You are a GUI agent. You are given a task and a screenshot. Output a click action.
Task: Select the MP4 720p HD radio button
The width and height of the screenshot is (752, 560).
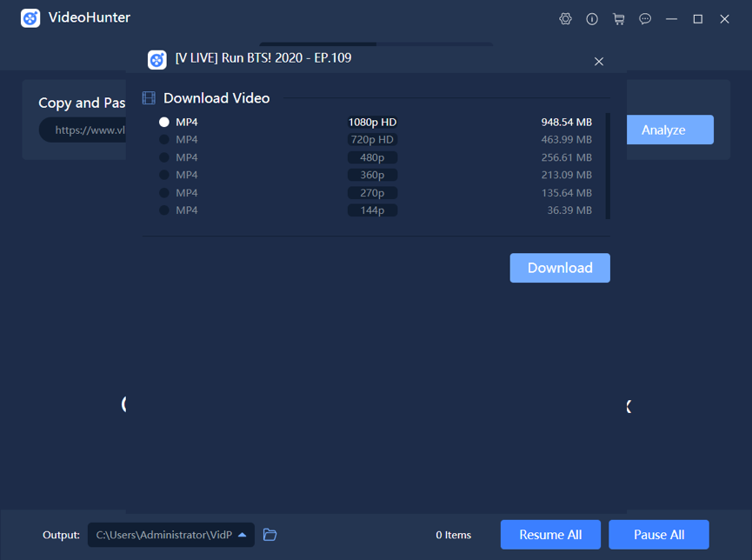(164, 140)
